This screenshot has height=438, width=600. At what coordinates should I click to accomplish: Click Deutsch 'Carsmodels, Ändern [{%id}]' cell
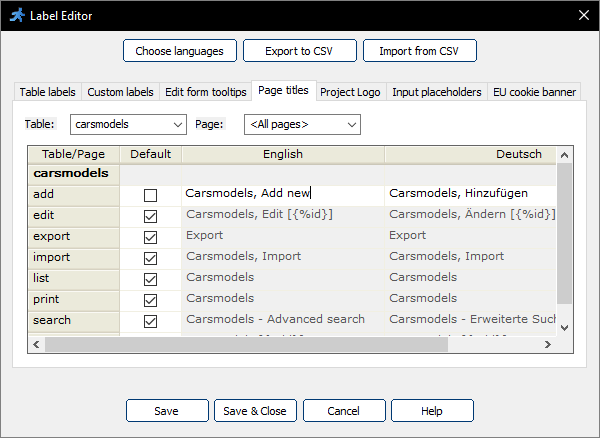click(x=470, y=217)
